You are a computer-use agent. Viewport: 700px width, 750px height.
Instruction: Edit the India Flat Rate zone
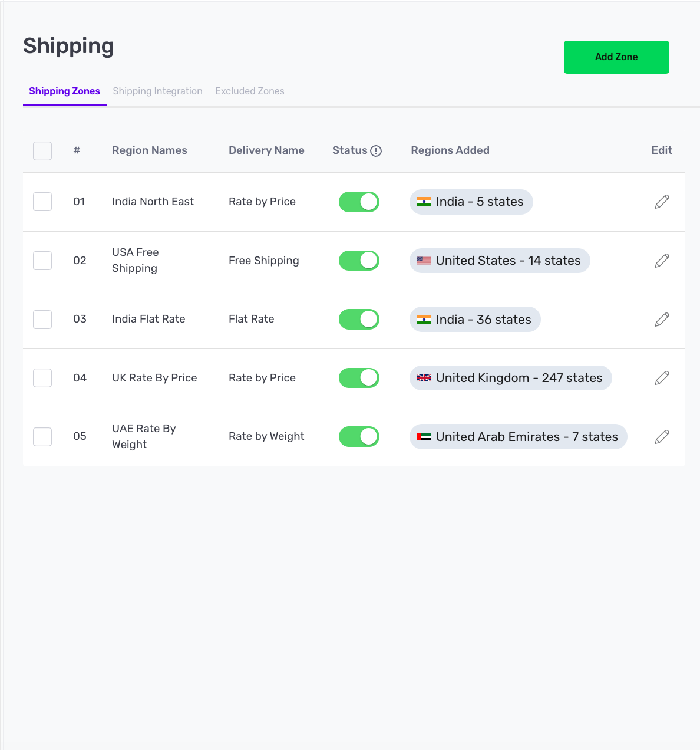pyautogui.click(x=662, y=320)
